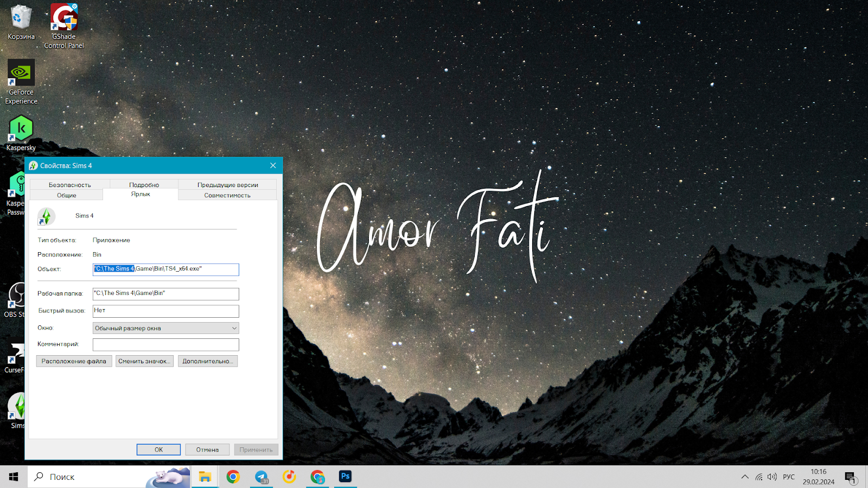Open Photoshop from taskbar

[346, 477]
